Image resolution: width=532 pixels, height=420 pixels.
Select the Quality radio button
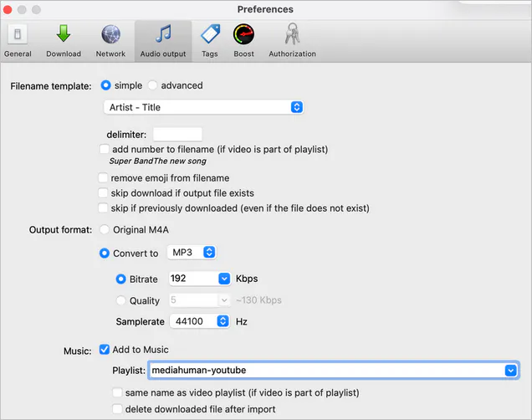(120, 300)
